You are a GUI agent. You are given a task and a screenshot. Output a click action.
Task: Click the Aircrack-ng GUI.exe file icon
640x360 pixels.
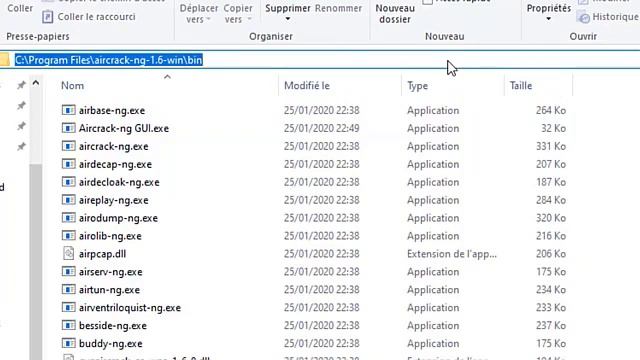[69, 128]
